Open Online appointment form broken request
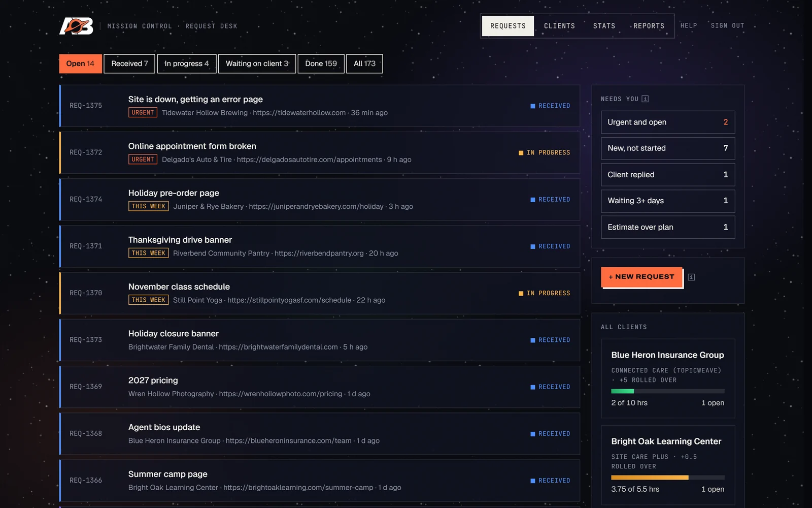 [320, 152]
